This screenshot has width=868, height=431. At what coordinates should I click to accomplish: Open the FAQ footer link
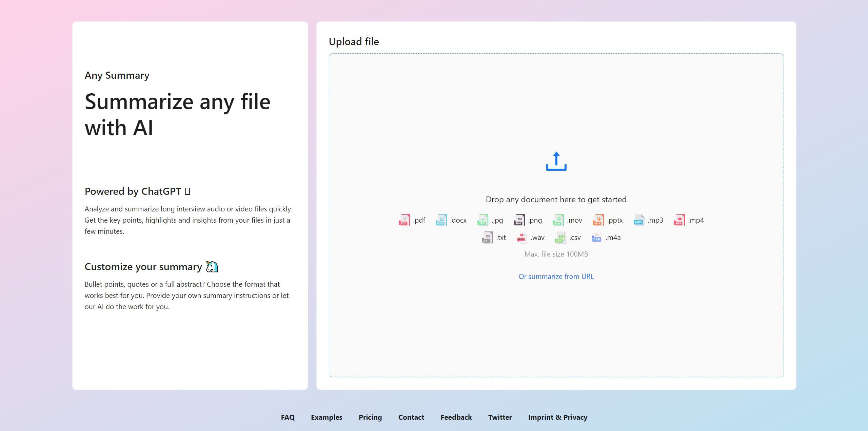coord(288,417)
